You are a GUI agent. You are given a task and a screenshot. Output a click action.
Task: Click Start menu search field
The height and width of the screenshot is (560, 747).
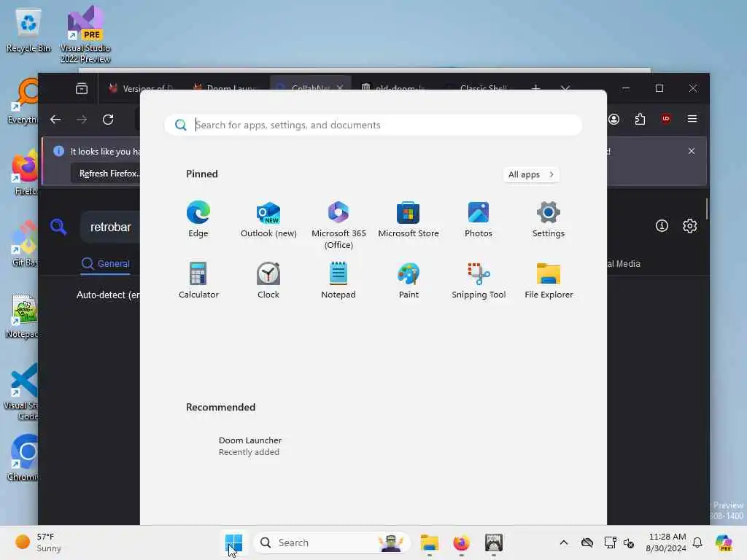(373, 125)
